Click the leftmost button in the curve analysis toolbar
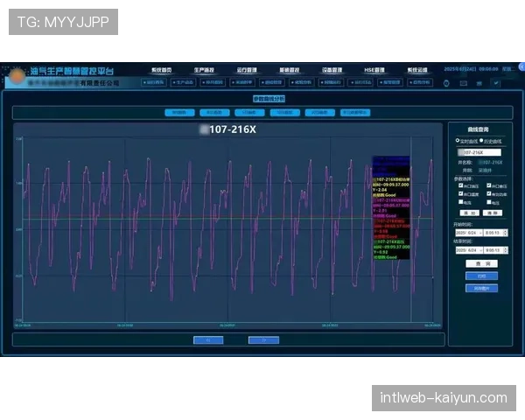Screen dimensions: 525x420 pyautogui.click(x=178, y=113)
